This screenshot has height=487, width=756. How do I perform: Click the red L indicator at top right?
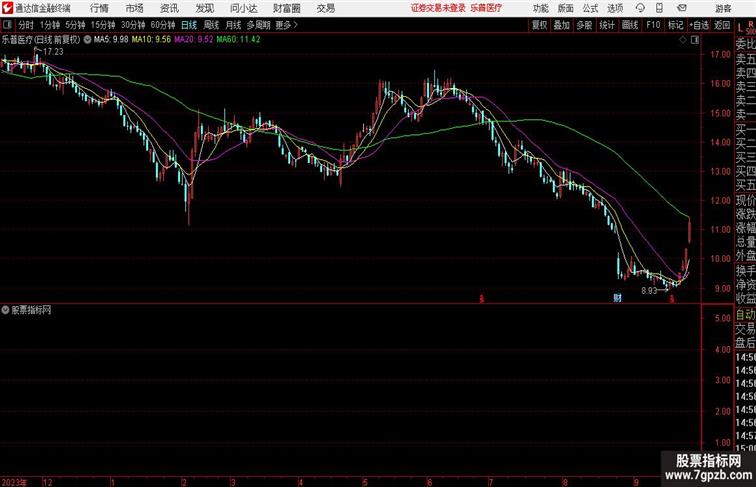click(740, 28)
